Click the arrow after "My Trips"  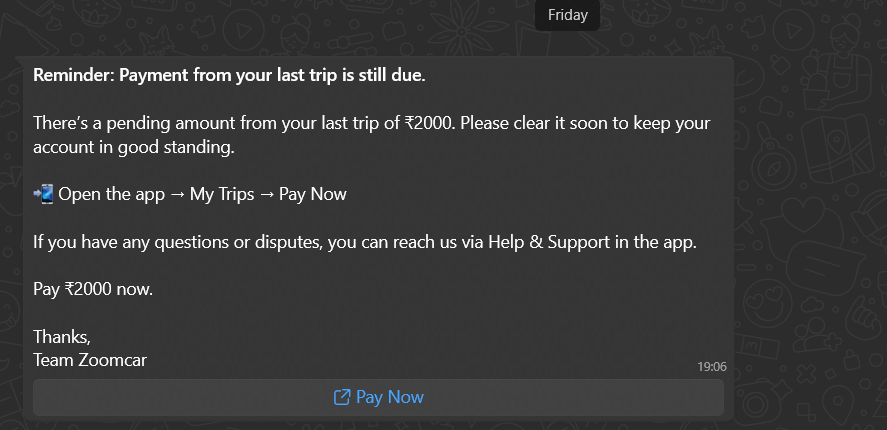(267, 194)
